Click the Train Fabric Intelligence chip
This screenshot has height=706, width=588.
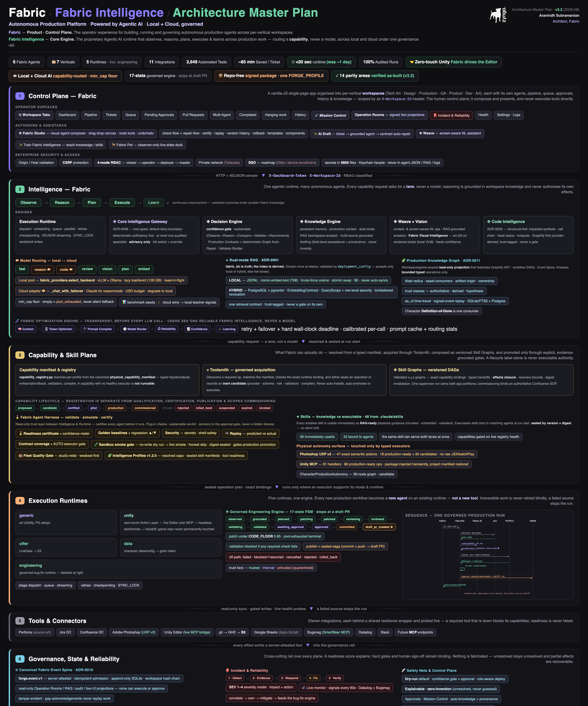coord(61,145)
